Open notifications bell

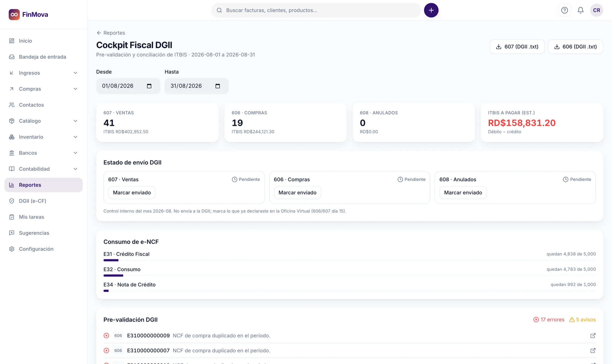(581, 10)
